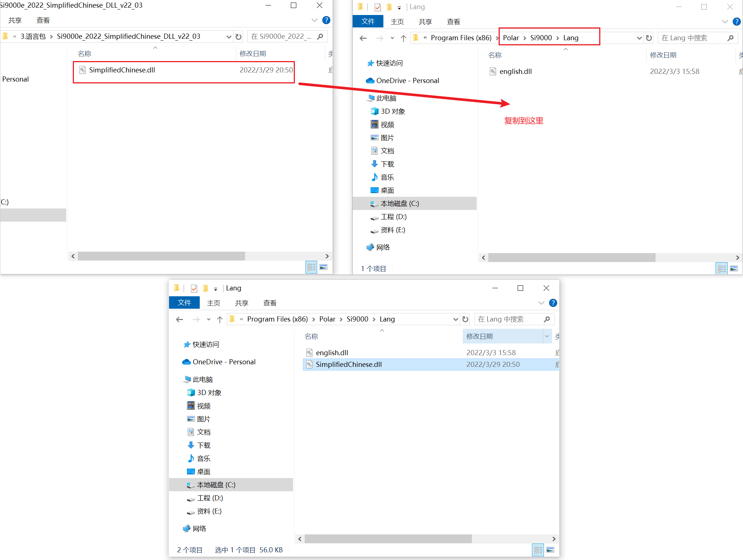Click horizontal scrollbar in bottom file pane
Image resolution: width=743 pixels, height=560 pixels.
[388, 539]
